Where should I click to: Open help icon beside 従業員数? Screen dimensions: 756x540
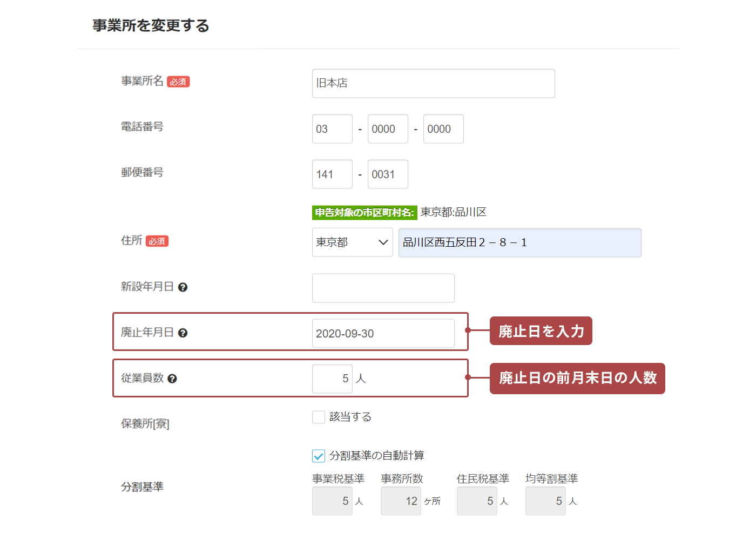click(172, 379)
